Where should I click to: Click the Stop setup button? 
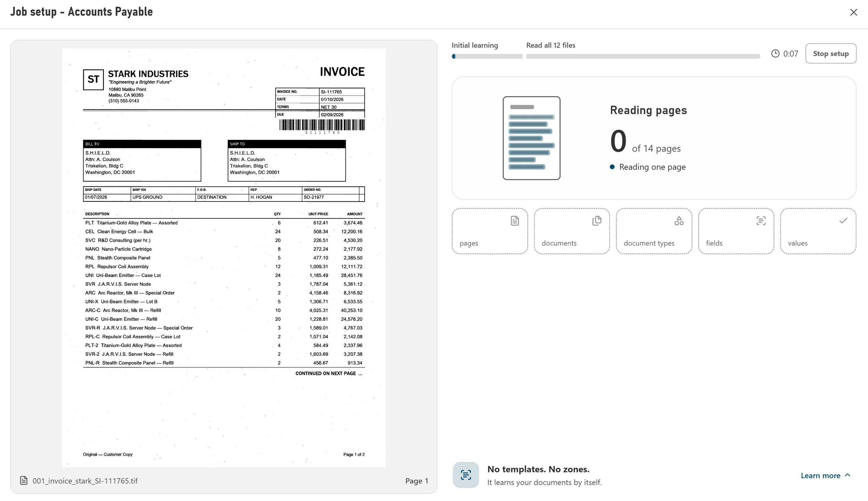pos(831,54)
